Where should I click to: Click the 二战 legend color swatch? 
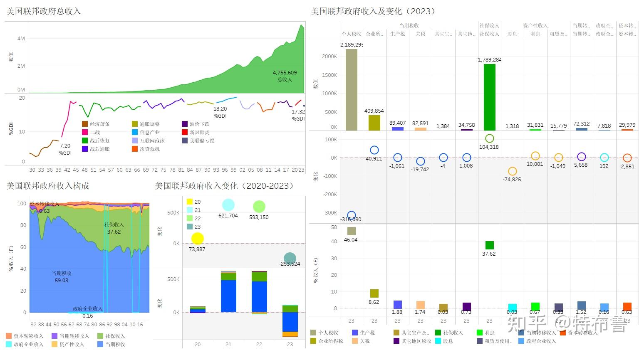point(85,132)
